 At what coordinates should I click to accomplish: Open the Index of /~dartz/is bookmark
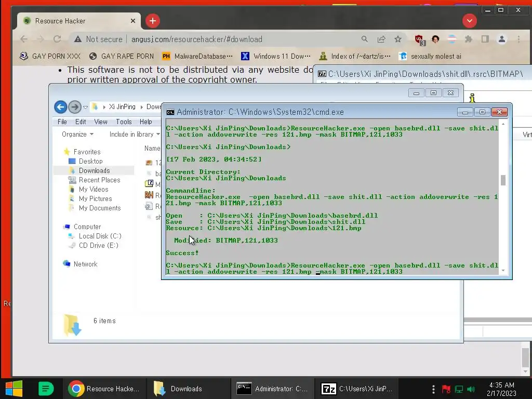click(x=355, y=56)
